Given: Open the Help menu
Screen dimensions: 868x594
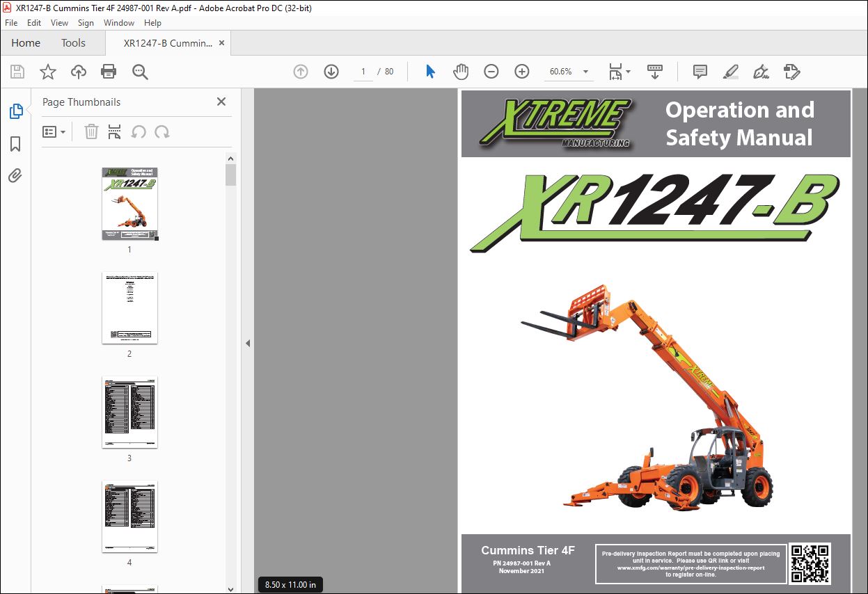Looking at the screenshot, I should 152,23.
